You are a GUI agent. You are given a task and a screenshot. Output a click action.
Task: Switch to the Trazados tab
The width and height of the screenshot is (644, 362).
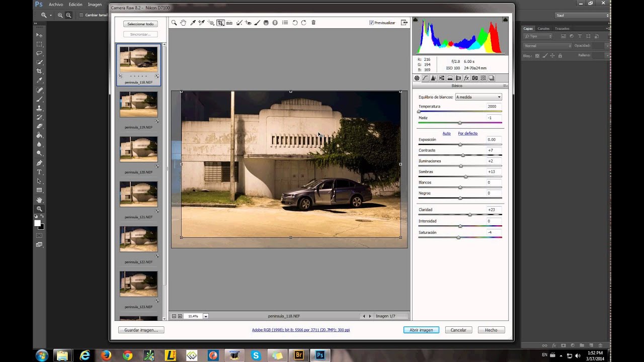pyautogui.click(x=562, y=28)
